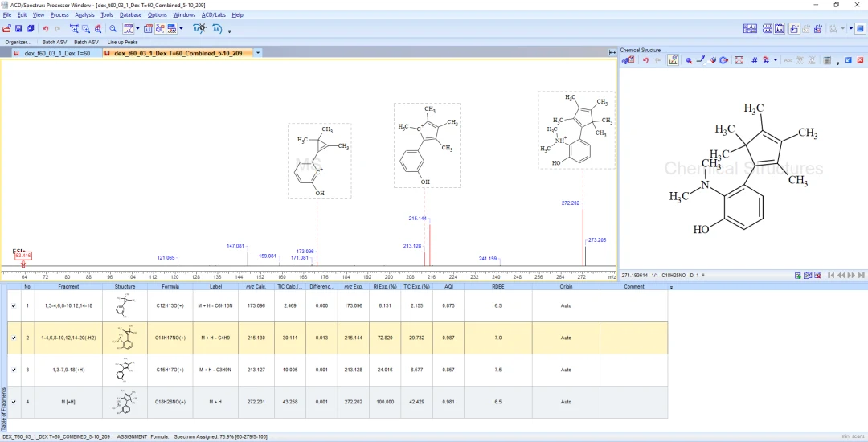Click the blue hash numbering icon
This screenshot has height=442, width=868.
[755, 60]
